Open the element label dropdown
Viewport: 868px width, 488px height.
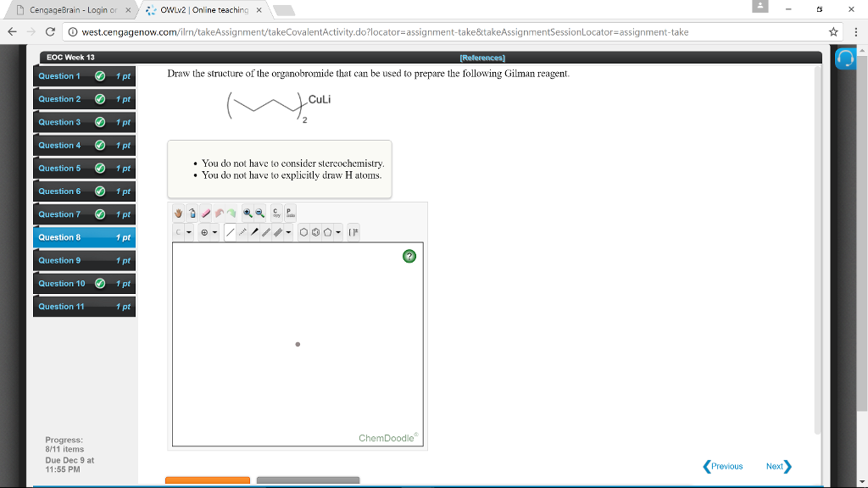tap(188, 231)
